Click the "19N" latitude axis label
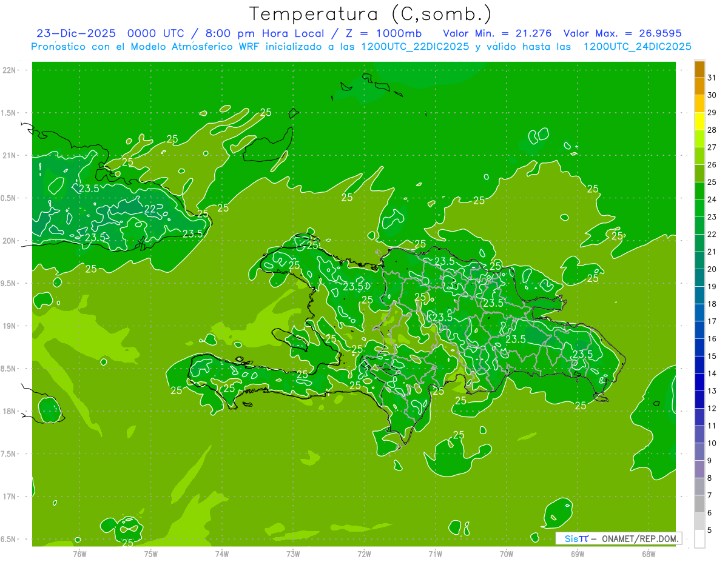 [x=10, y=326]
